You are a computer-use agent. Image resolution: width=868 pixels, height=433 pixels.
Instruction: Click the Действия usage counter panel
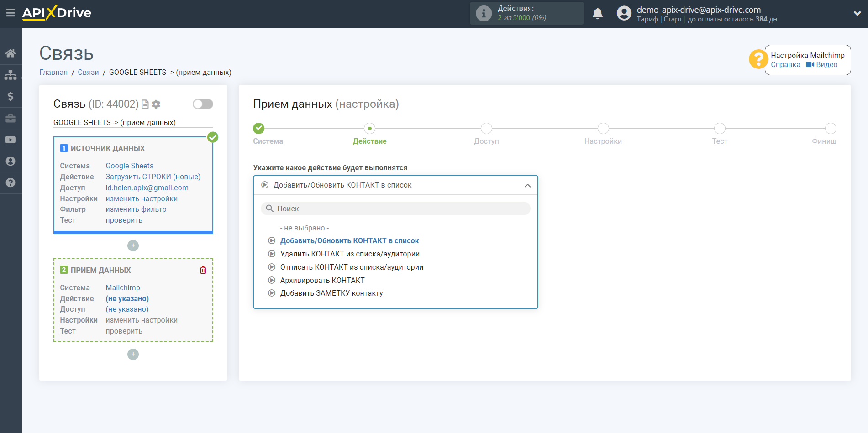[526, 13]
